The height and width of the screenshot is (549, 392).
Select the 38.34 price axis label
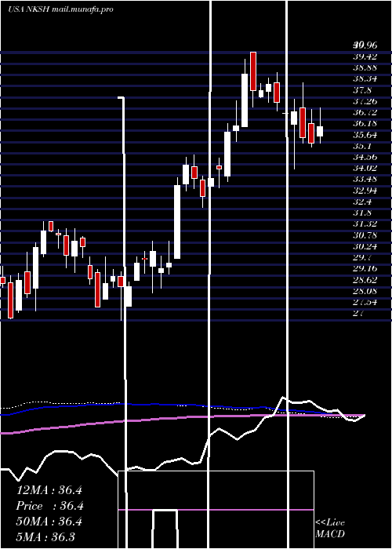click(365, 78)
